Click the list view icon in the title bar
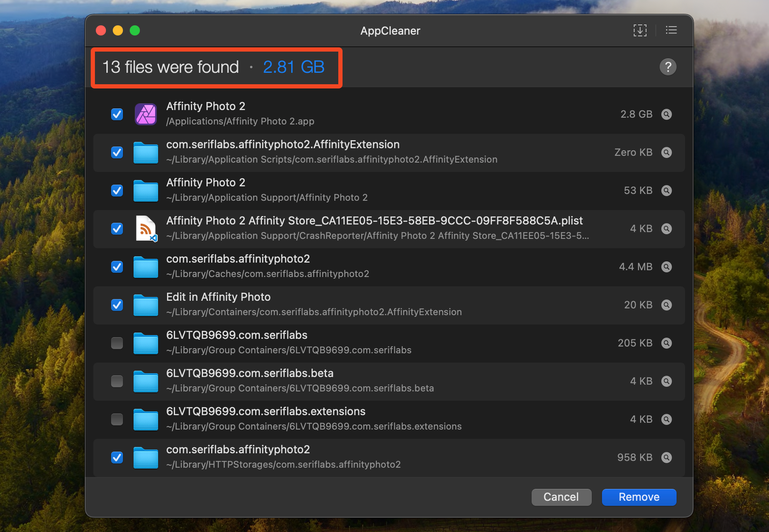Viewport: 769px width, 532px height. coord(671,30)
